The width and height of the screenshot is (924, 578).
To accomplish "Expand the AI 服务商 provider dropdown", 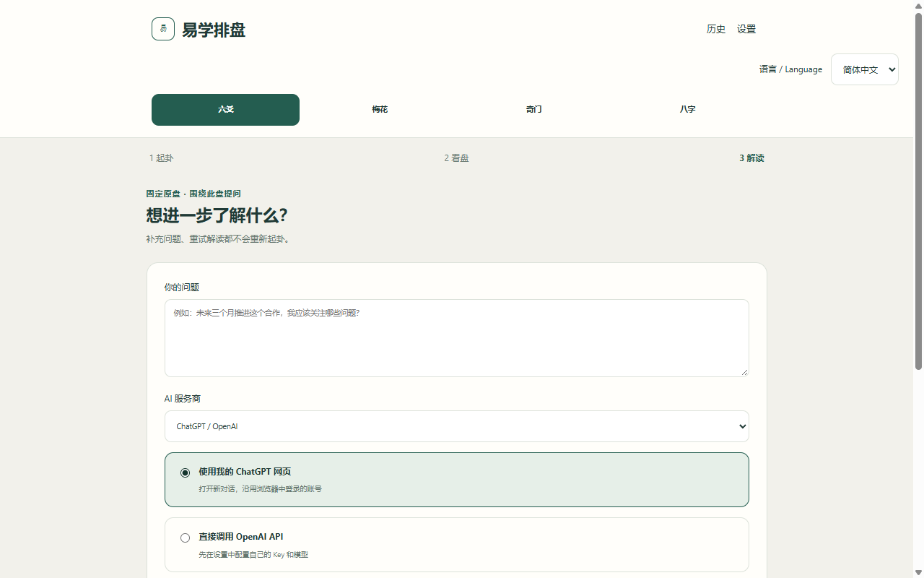I will pyautogui.click(x=457, y=426).
